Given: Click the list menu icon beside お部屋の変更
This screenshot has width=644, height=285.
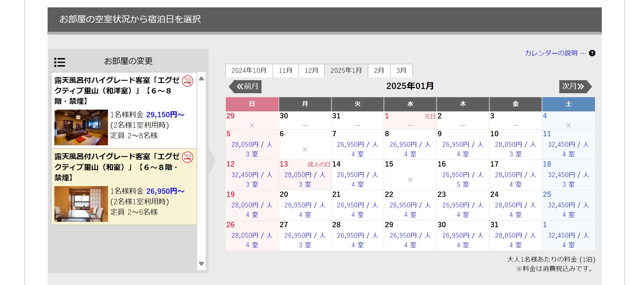Looking at the screenshot, I should click(59, 62).
